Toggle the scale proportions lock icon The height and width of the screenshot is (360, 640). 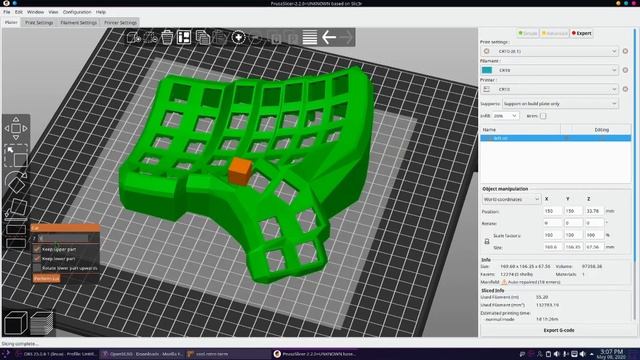pos(487,242)
